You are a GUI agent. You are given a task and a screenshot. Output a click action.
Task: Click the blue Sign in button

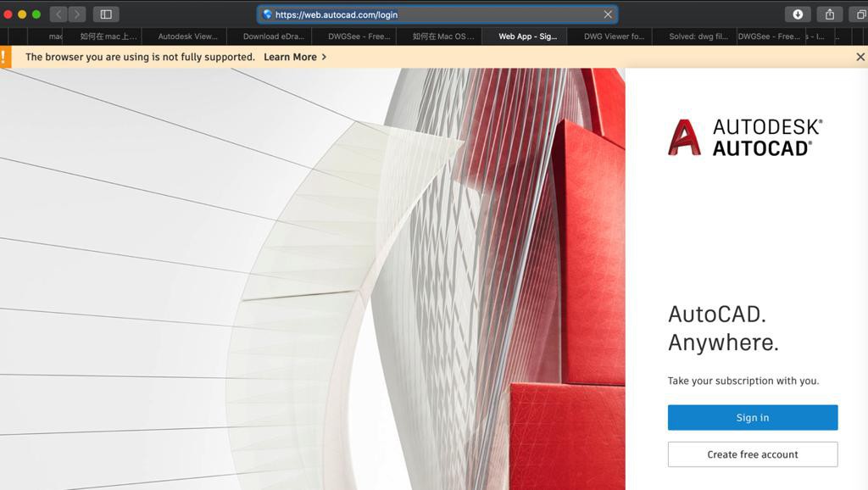[x=753, y=417]
